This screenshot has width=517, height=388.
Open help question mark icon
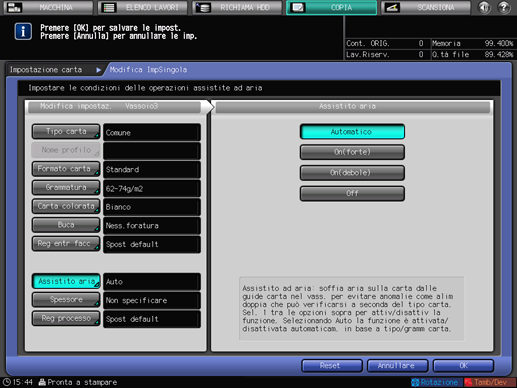504,7
